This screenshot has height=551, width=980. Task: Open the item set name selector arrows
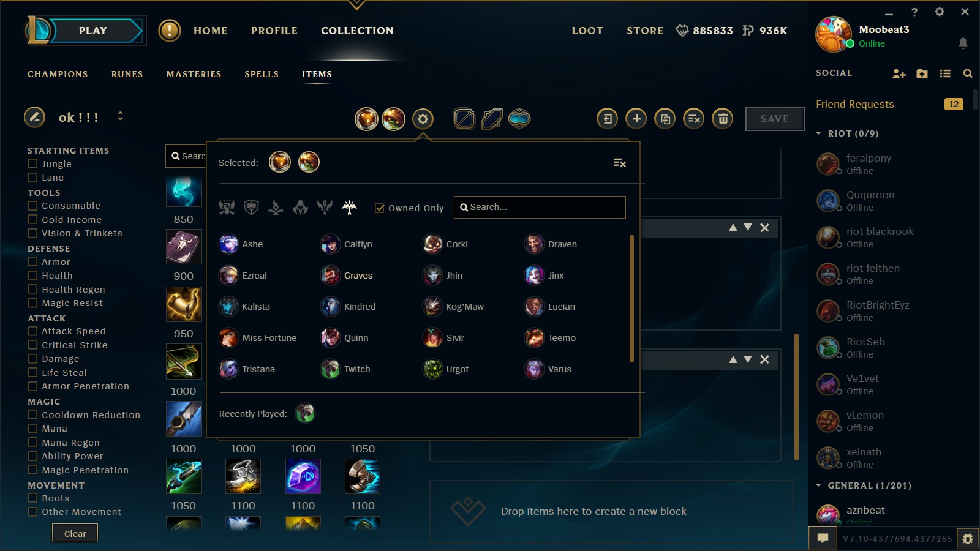(120, 116)
